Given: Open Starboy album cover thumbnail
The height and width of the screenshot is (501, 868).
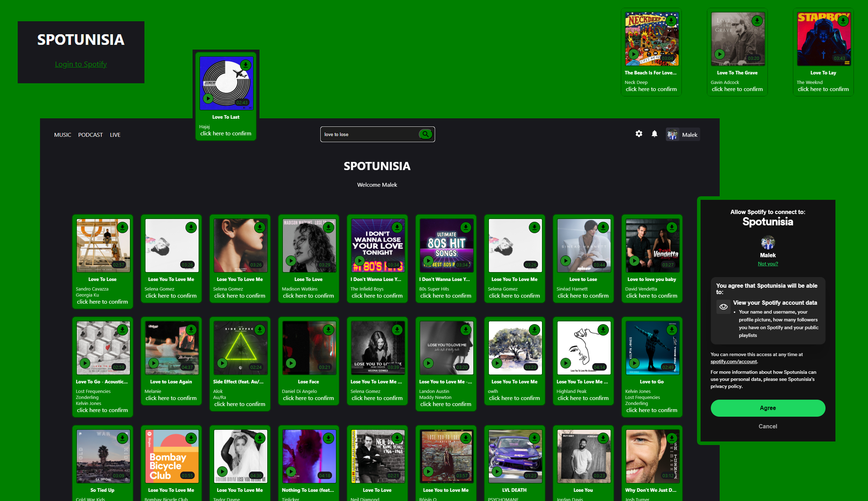Looking at the screenshot, I should click(823, 39).
